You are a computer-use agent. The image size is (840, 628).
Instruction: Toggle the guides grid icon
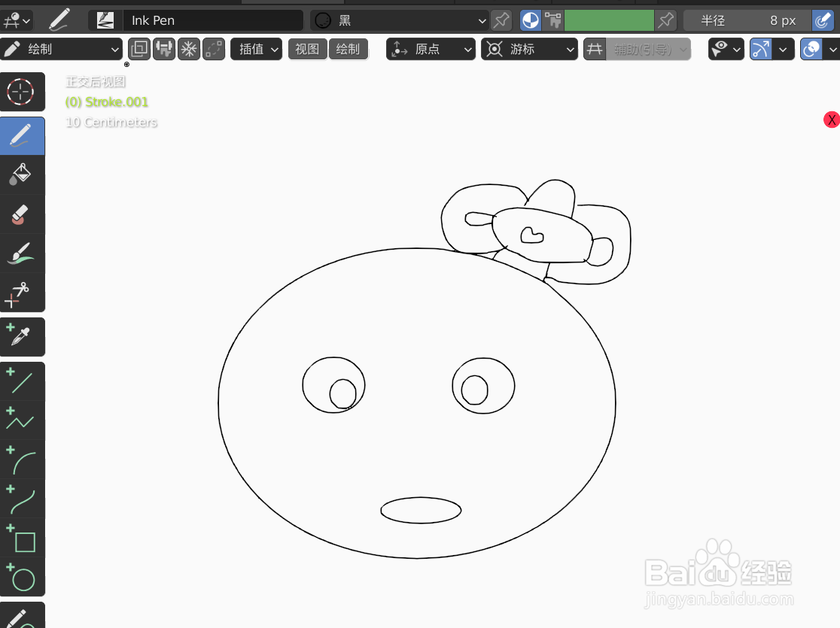[x=595, y=49]
